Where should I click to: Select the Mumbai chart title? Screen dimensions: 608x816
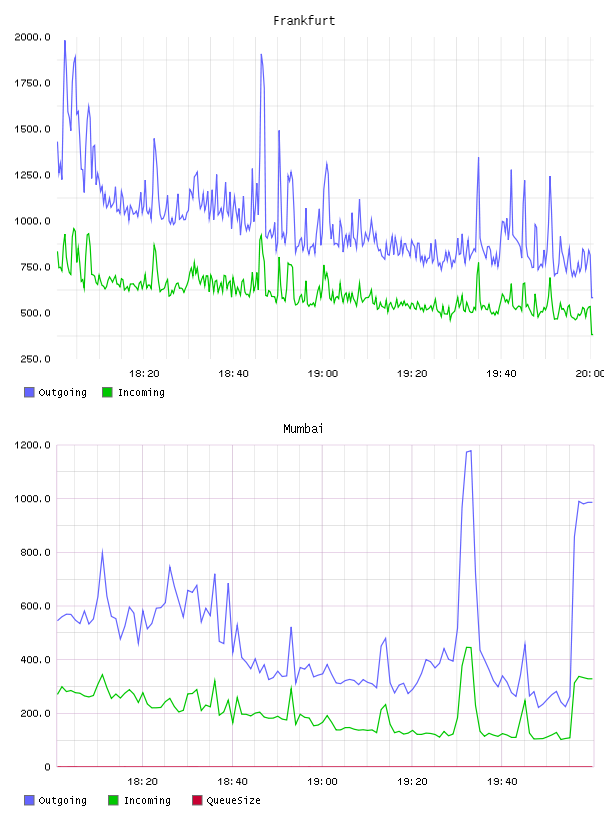pyautogui.click(x=303, y=429)
